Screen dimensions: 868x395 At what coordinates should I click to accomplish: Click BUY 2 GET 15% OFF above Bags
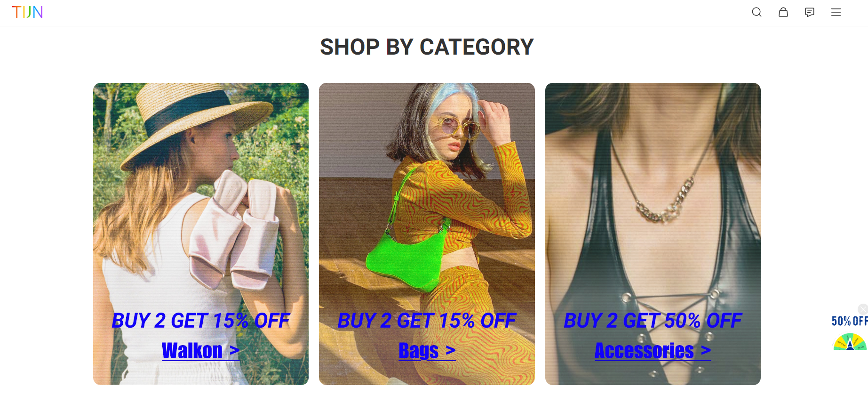point(427,321)
